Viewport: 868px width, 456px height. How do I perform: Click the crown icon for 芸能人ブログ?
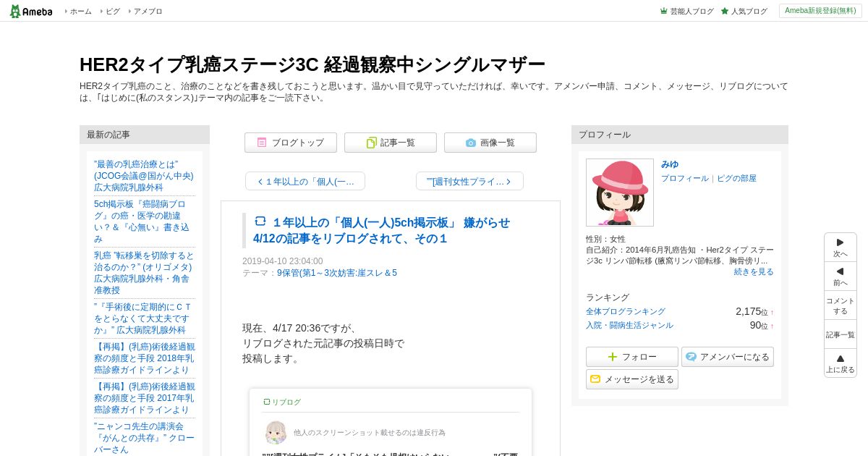[663, 11]
